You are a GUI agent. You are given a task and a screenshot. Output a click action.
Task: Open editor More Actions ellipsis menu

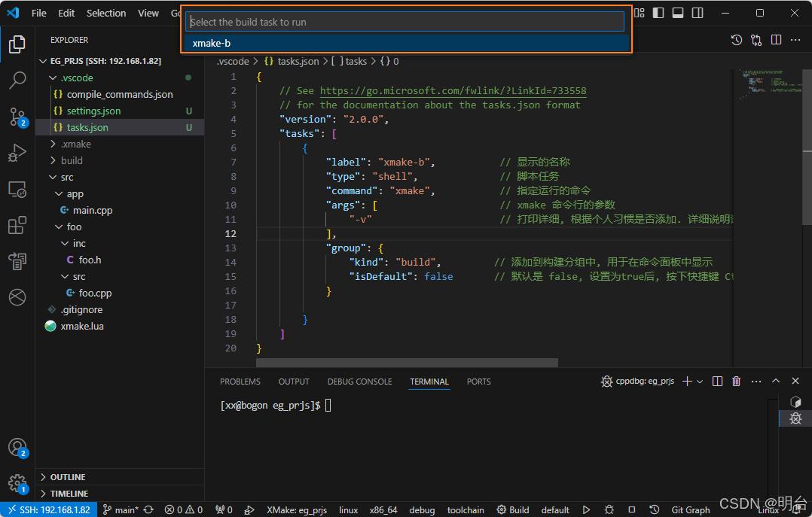click(795, 40)
